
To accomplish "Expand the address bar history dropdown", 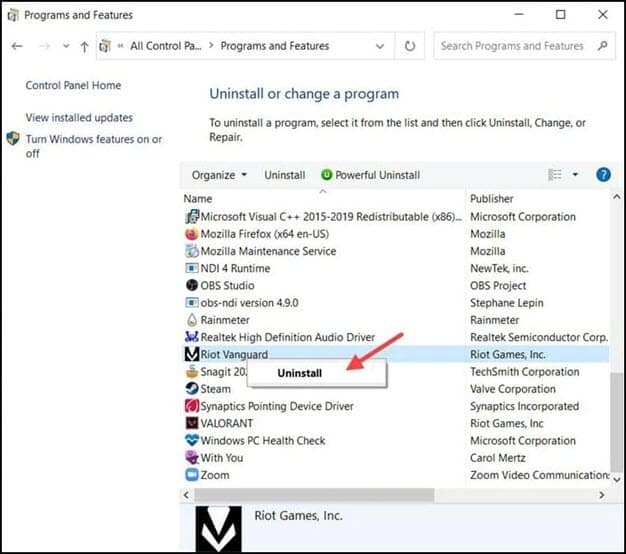I will [x=379, y=46].
